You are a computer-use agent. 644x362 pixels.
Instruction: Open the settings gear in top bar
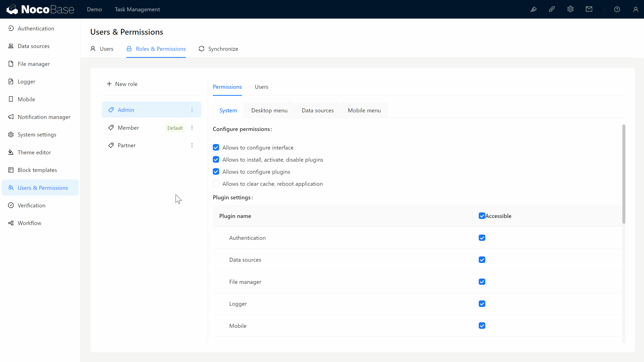[x=570, y=9]
